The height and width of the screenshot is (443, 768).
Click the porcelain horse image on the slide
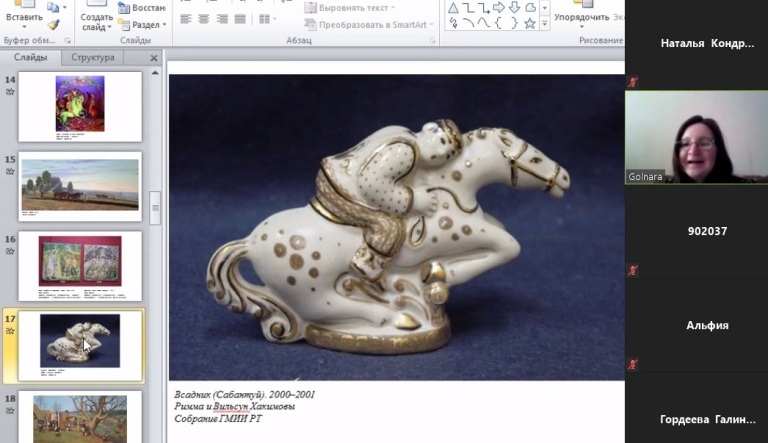[397, 227]
